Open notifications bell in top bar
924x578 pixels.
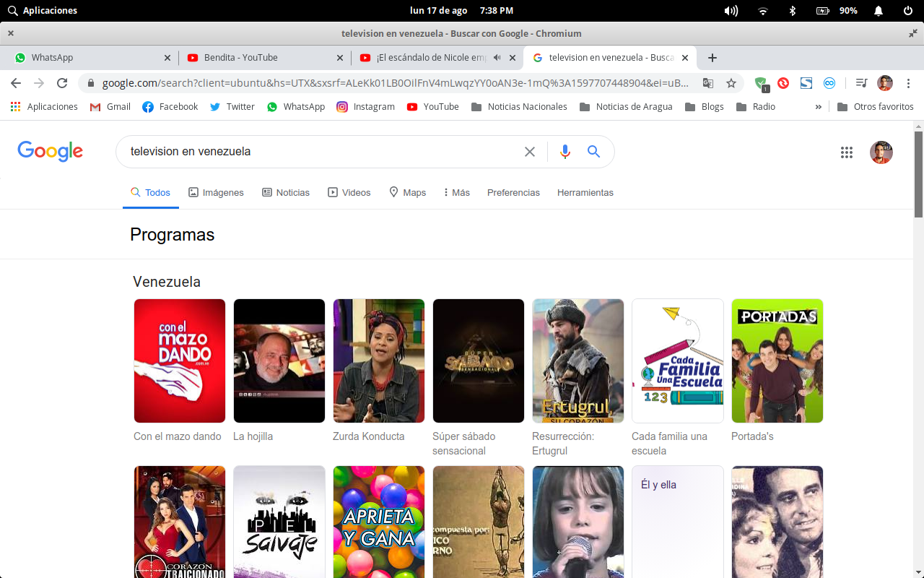pos(879,11)
